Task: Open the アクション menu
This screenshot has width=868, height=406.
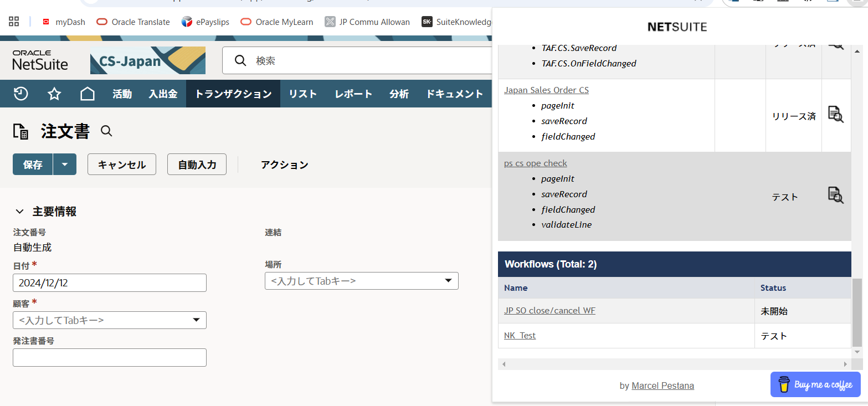Action: [284, 165]
